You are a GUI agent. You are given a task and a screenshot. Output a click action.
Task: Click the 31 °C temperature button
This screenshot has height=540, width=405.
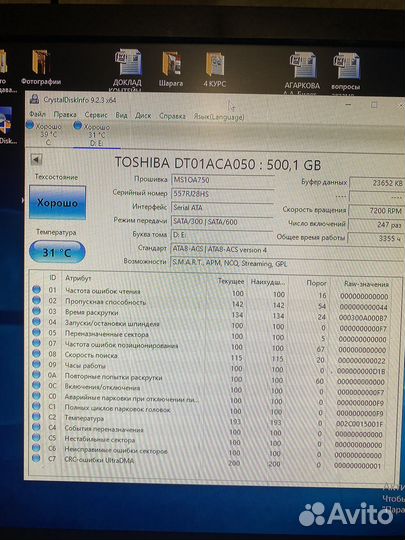click(57, 252)
